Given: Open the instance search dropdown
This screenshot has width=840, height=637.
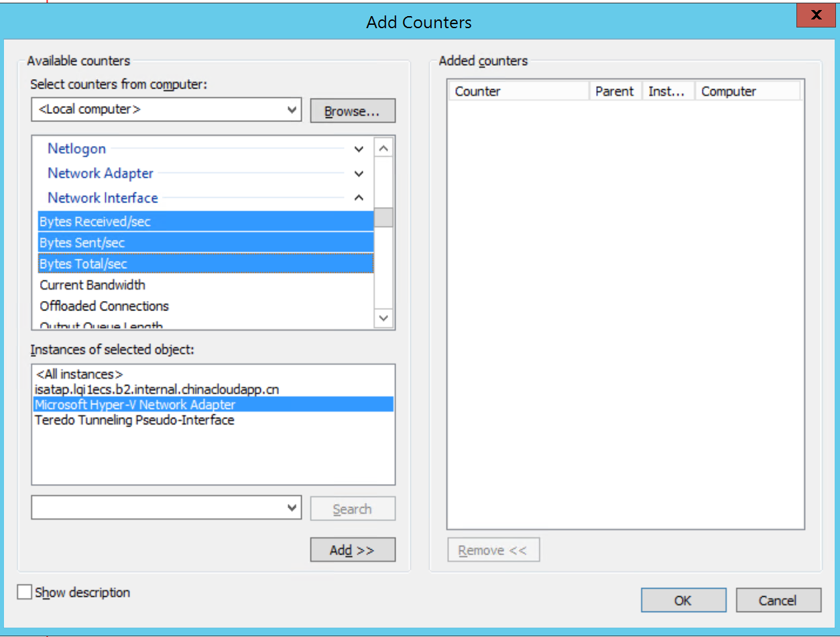Looking at the screenshot, I should coord(292,508).
